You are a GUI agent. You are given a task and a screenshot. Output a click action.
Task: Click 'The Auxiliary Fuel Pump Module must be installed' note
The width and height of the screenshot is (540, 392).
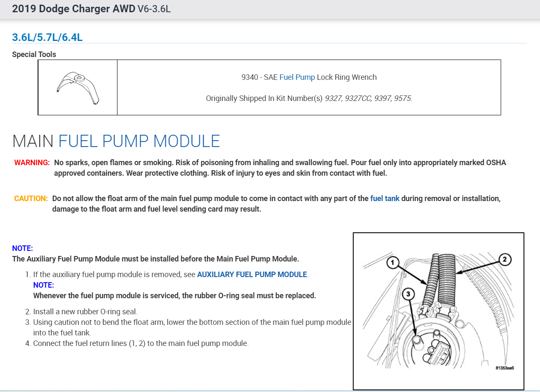click(155, 259)
